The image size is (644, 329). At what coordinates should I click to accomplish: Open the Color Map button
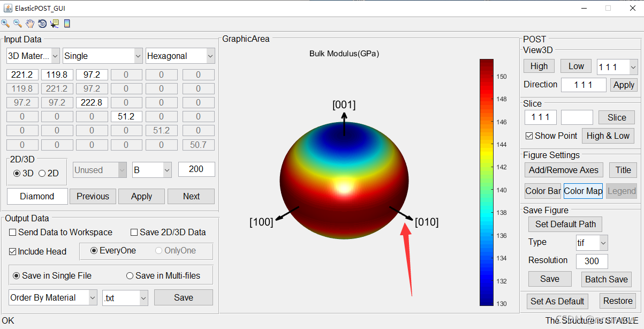583,191
